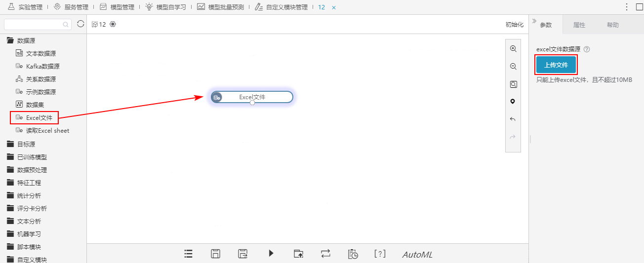Open the 自定义模块管理 tab
The height and width of the screenshot is (263, 644).
282,7
